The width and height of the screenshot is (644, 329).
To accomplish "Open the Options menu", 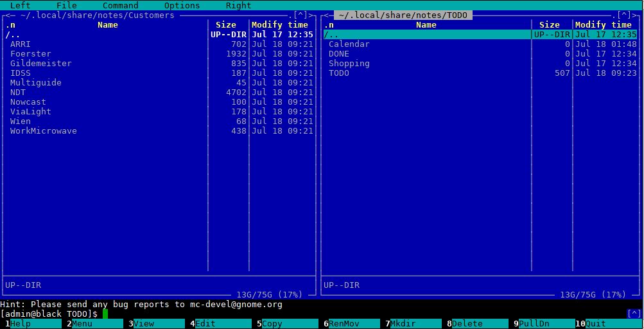I will point(182,5).
